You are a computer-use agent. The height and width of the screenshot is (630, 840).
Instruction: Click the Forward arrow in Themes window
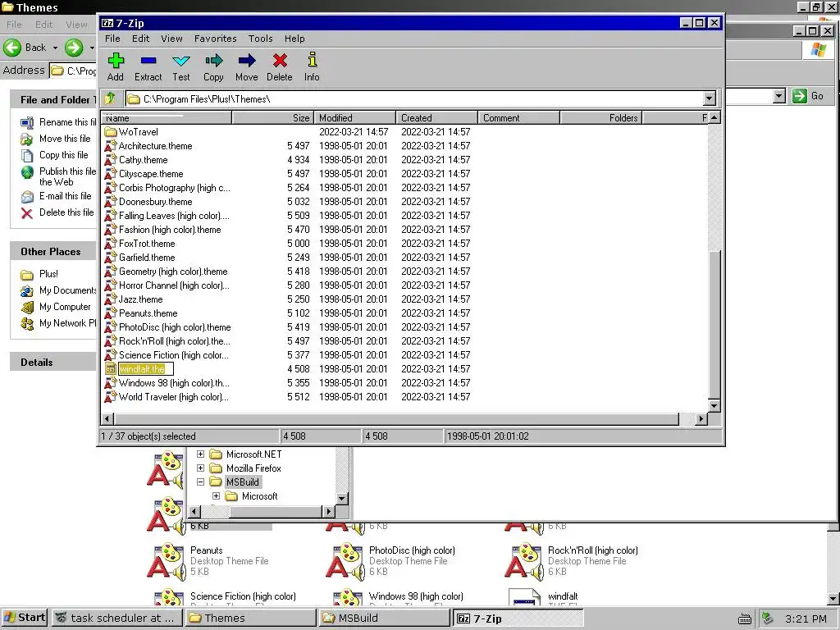[x=74, y=47]
